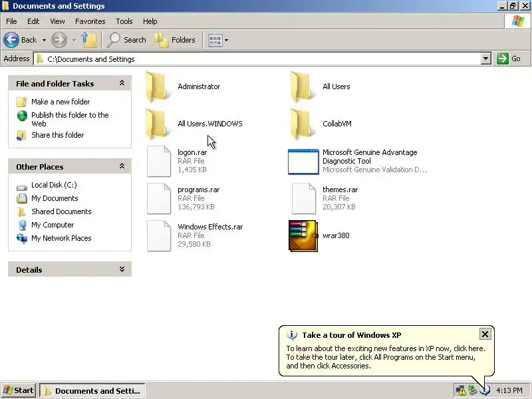Viewport: 532px width, 399px height.
Task: Select the All Users.WINDOWS folder icon
Action: 157,124
